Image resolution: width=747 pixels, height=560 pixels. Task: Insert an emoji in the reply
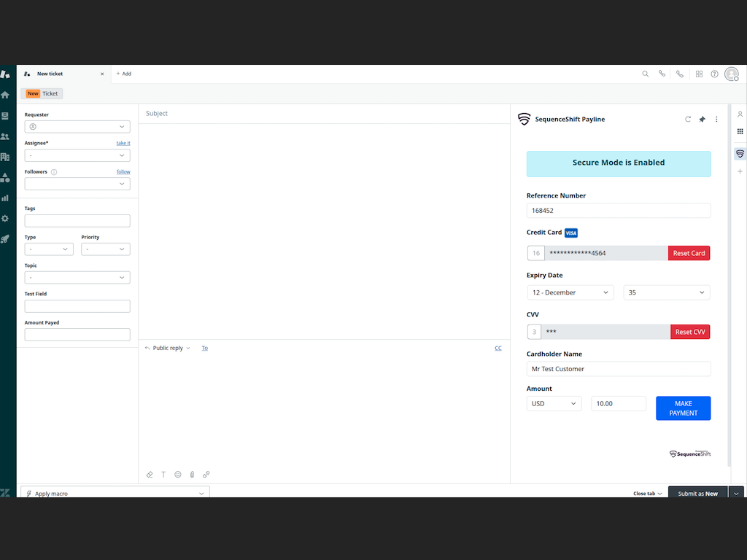tap(177, 475)
